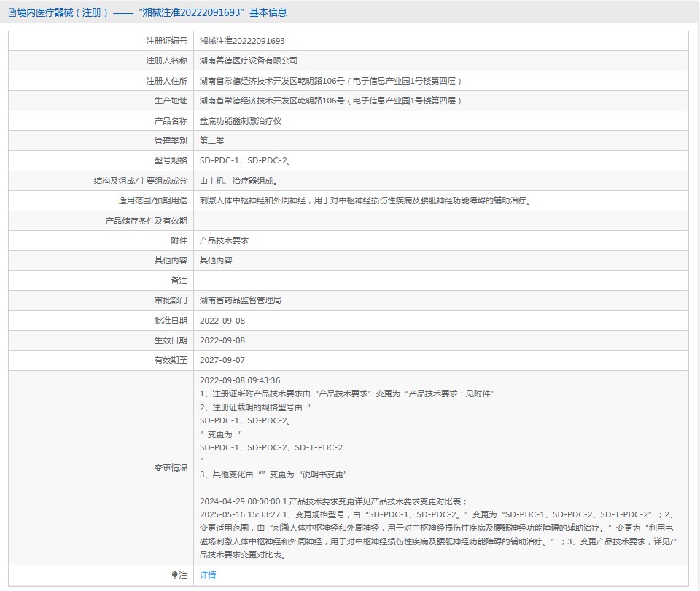Viewport: 700px width, 591px height.
Task: Click the 注册人住所 address value
Action: tap(330, 81)
